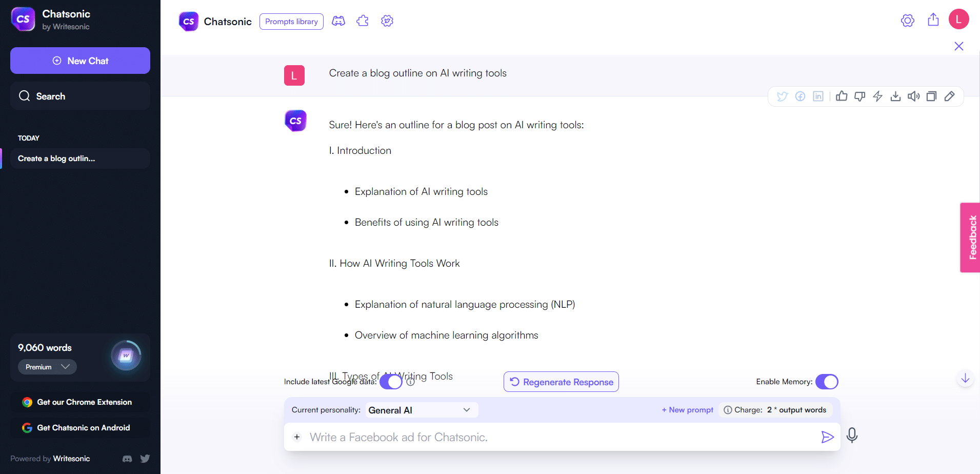
Task: Expand the Premium quality dropdown
Action: pos(47,367)
